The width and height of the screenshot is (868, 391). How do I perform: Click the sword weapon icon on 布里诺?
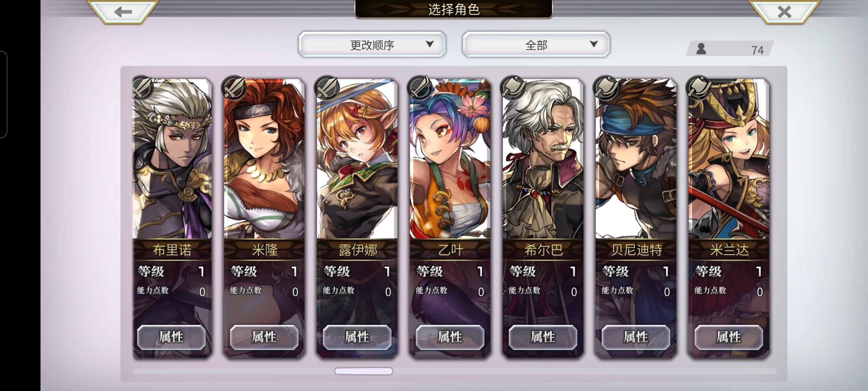(x=142, y=88)
